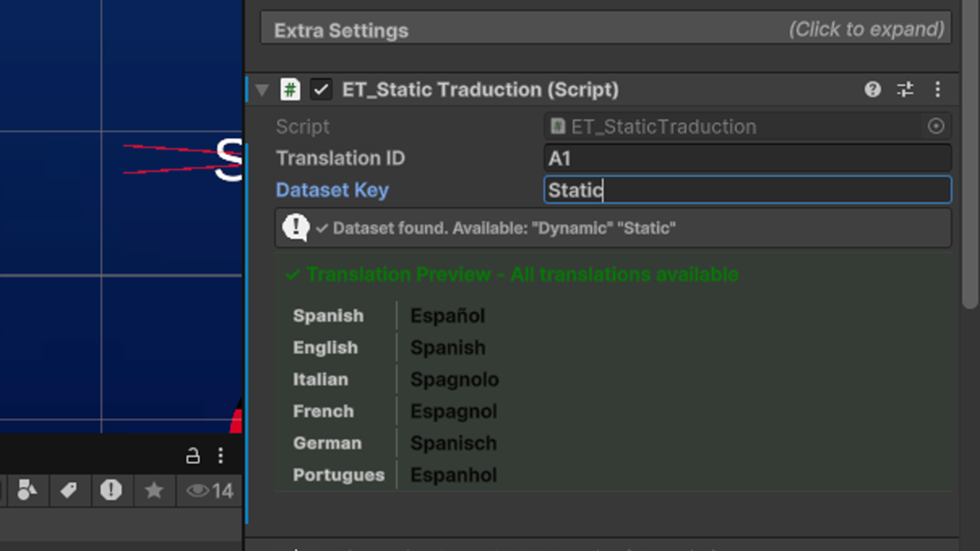
Task: Click the exclamation log filter icon
Action: (x=111, y=490)
